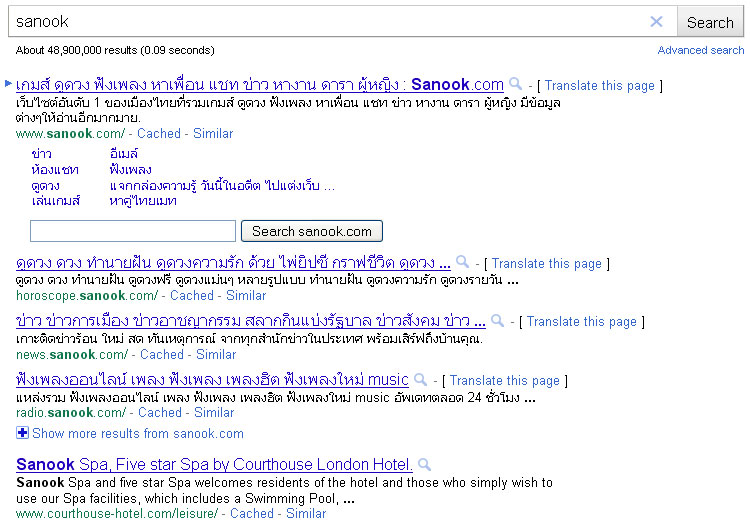Open the อีเมล์ sitelink

124,154
